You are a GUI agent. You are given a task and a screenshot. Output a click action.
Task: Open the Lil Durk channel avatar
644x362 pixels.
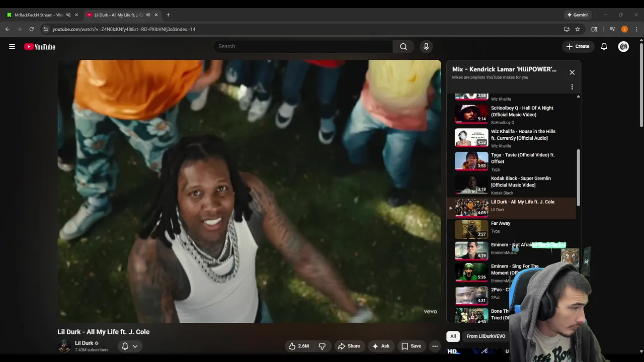coord(64,346)
